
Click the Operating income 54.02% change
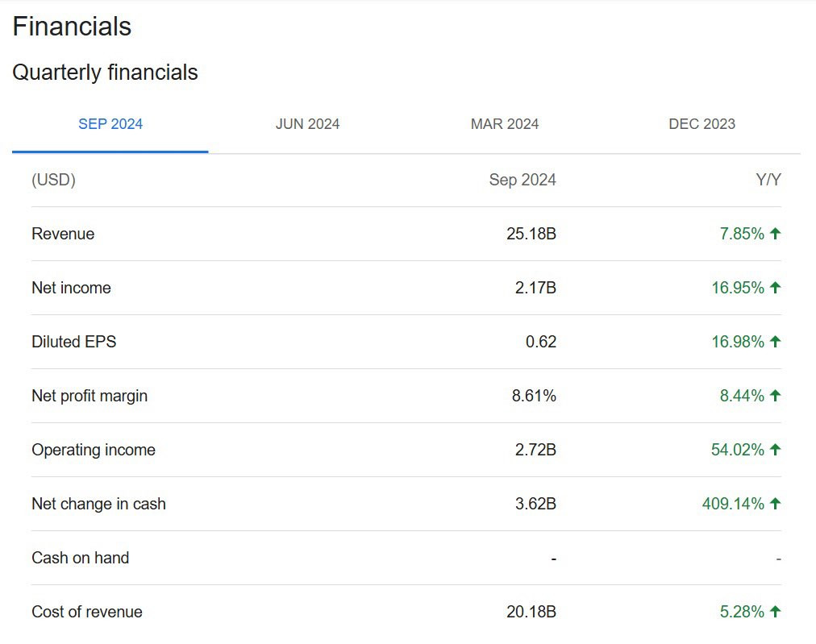pos(738,450)
